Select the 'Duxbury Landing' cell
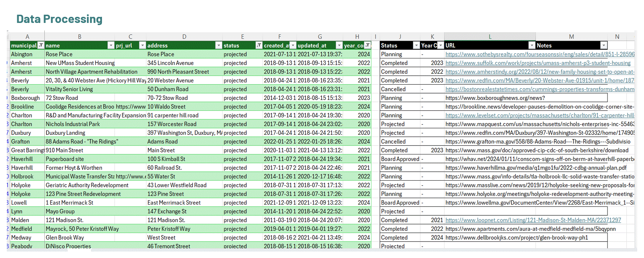This screenshot has width=644, height=258. 80,133
